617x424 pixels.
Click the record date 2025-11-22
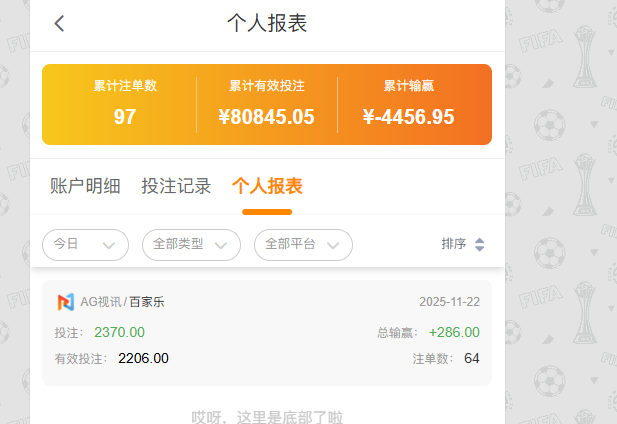pos(449,301)
